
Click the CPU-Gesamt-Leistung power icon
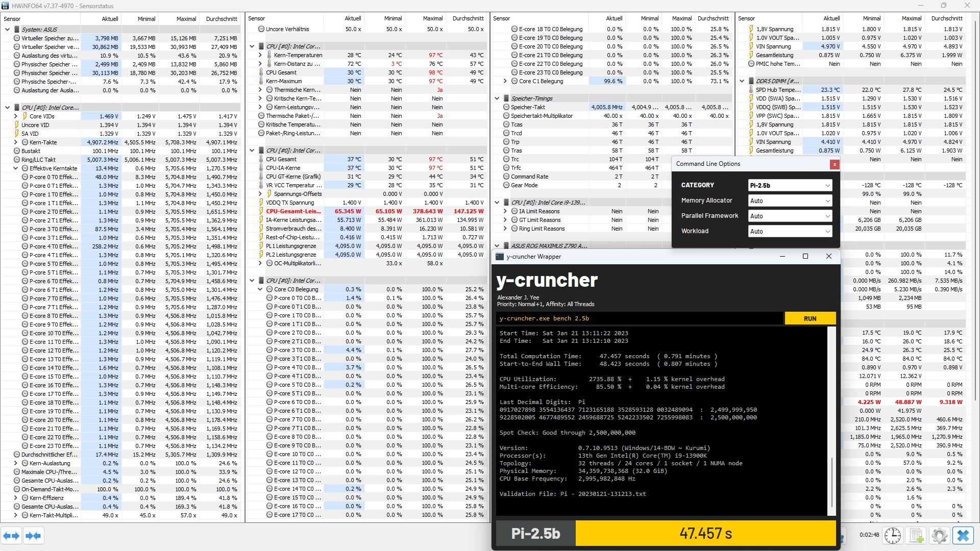click(x=261, y=211)
